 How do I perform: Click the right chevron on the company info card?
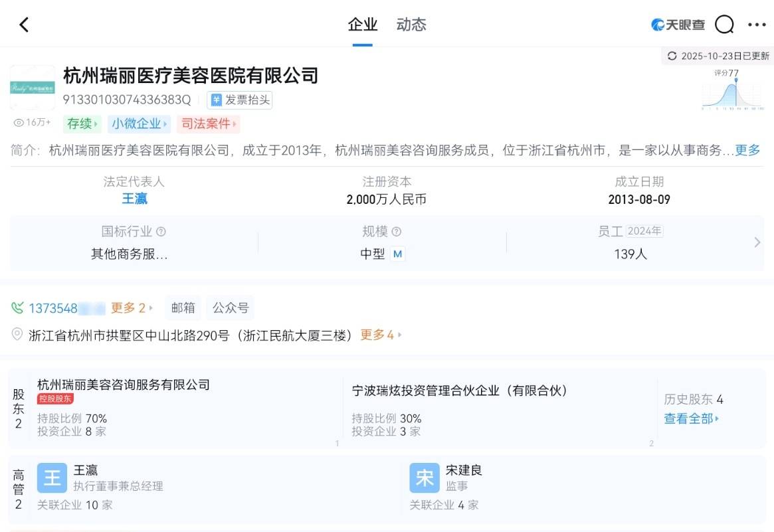757,242
